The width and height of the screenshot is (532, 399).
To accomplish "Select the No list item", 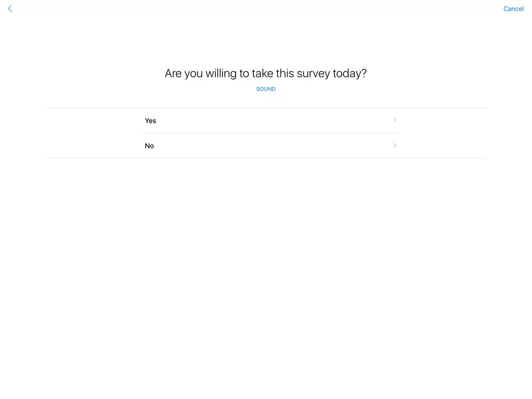I will click(269, 146).
